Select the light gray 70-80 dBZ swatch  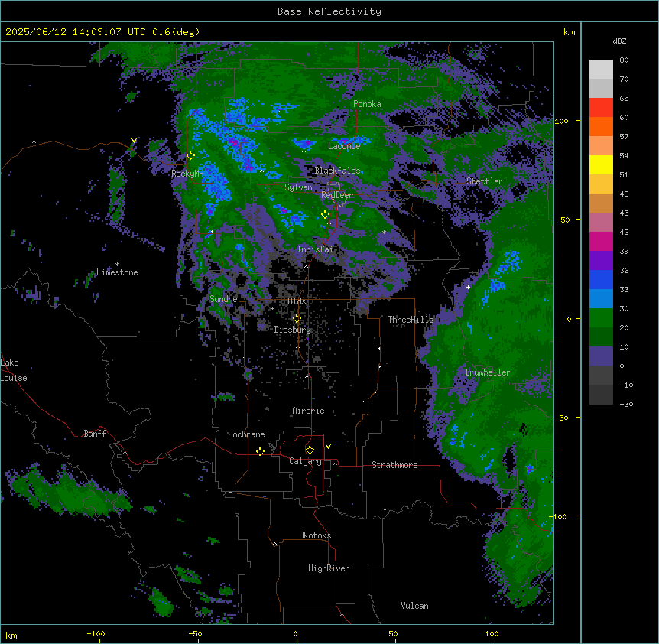601,70
